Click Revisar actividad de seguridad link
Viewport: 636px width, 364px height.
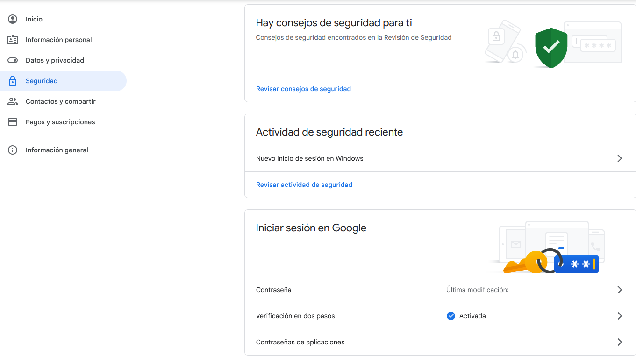point(304,185)
